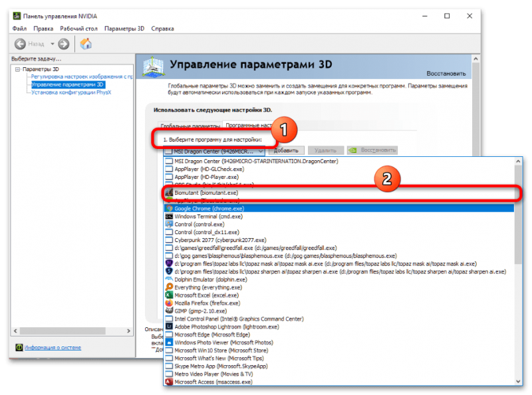
Task: Click the Восстановить link in the header
Action: click(x=446, y=74)
